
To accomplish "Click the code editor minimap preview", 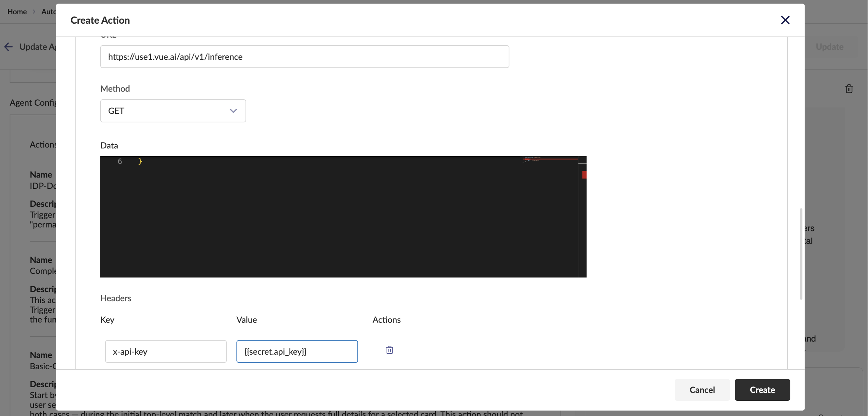I will pos(549,159).
